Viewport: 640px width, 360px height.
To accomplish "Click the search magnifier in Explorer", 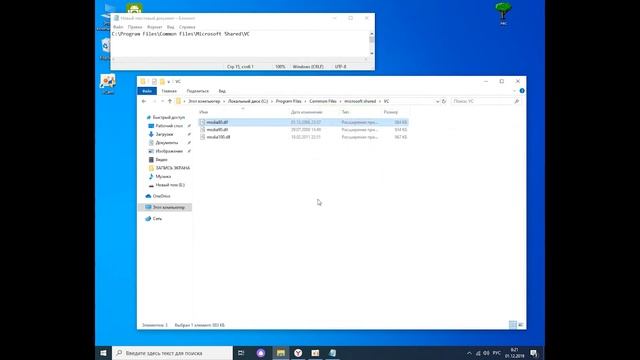I will pyautogui.click(x=517, y=101).
